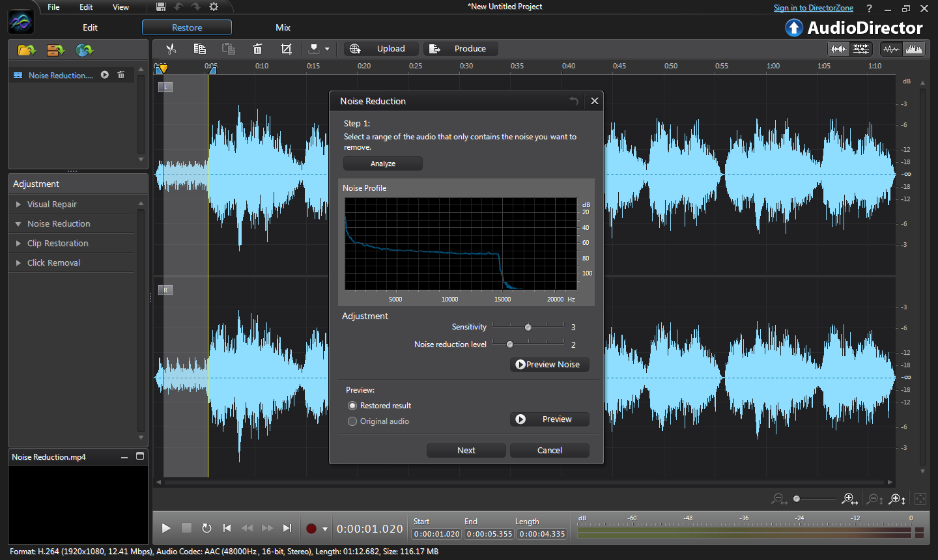Click the Analyze button

[383, 163]
